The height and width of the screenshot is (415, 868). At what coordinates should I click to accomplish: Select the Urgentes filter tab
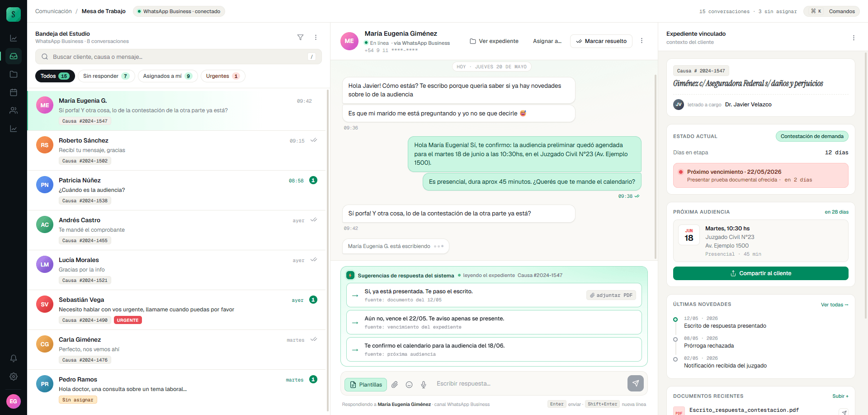[x=223, y=76]
